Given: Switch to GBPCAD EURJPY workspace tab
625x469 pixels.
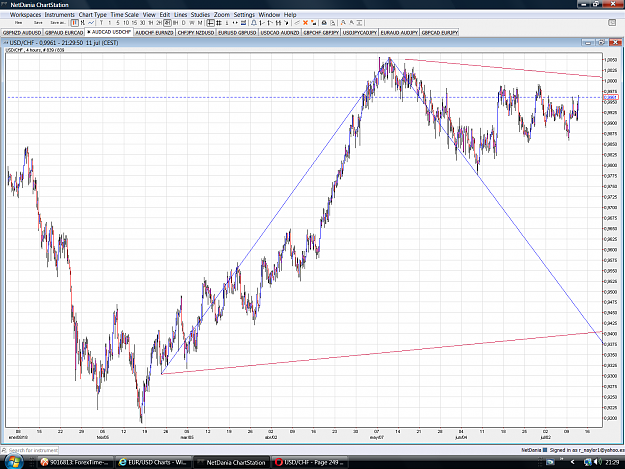Looking at the screenshot, I should tap(440, 33).
